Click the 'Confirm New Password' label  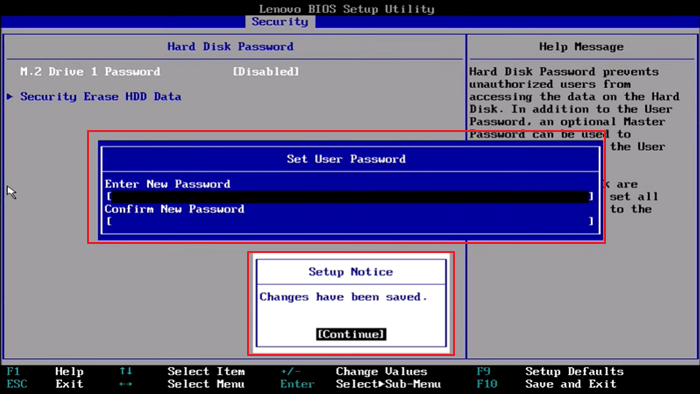[x=175, y=209]
